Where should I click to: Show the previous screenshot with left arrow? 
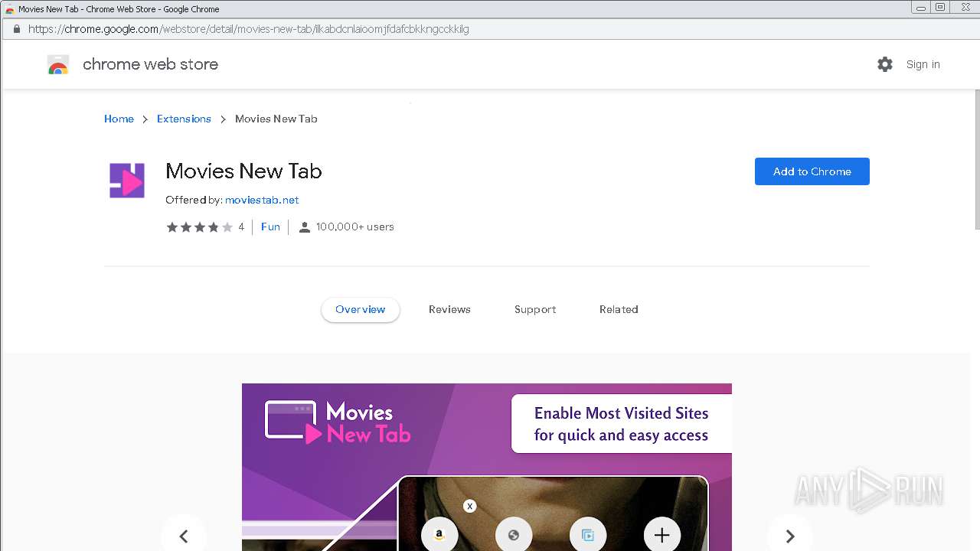[184, 536]
